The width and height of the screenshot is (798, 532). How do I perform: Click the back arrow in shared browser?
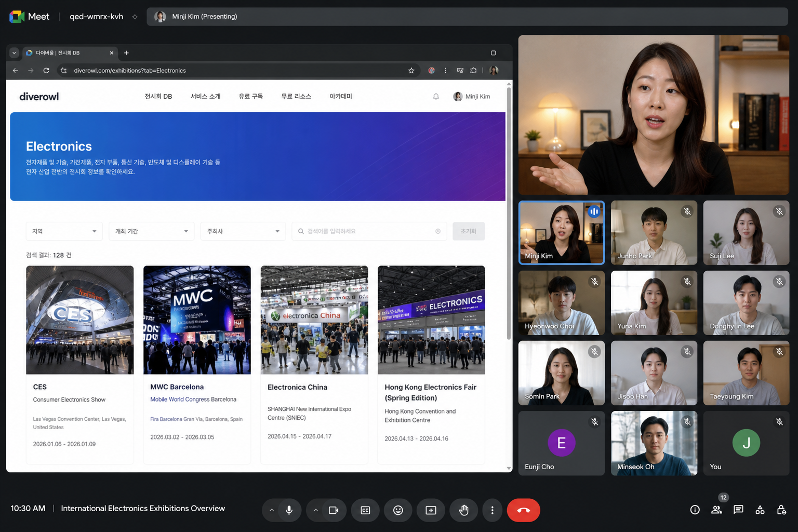[x=15, y=71]
